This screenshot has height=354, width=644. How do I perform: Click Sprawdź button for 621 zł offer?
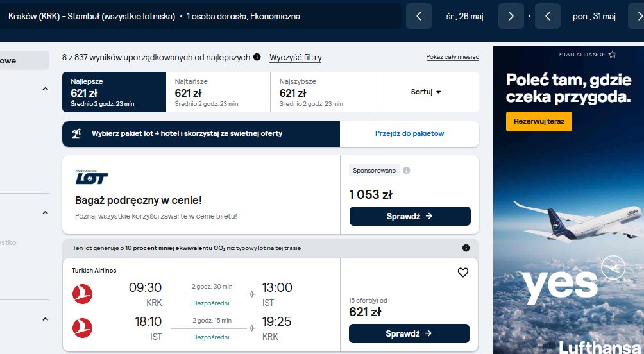tap(409, 333)
